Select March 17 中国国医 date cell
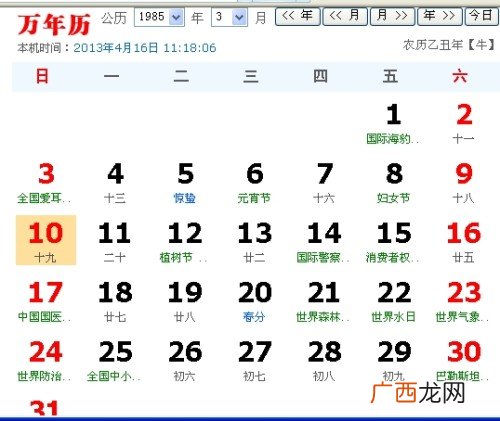The width and height of the screenshot is (500, 421). click(46, 300)
